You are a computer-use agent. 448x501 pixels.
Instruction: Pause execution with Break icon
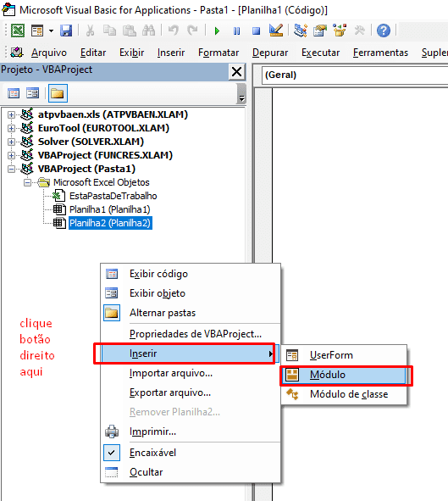pyautogui.click(x=237, y=31)
